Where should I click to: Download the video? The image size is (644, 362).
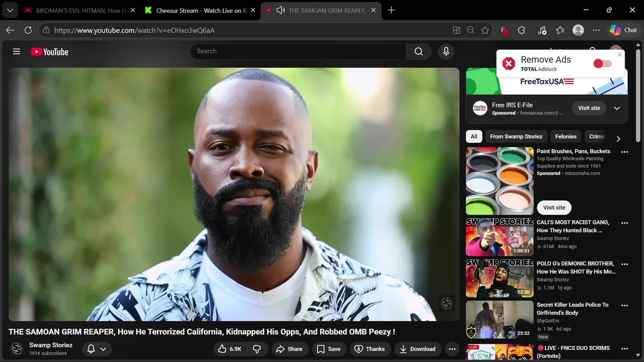coord(417,349)
